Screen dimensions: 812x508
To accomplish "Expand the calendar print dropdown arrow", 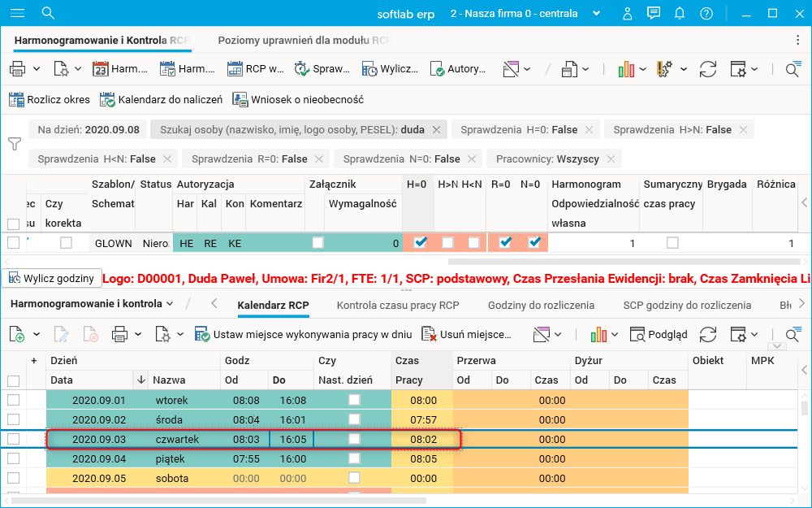I will tap(138, 334).
